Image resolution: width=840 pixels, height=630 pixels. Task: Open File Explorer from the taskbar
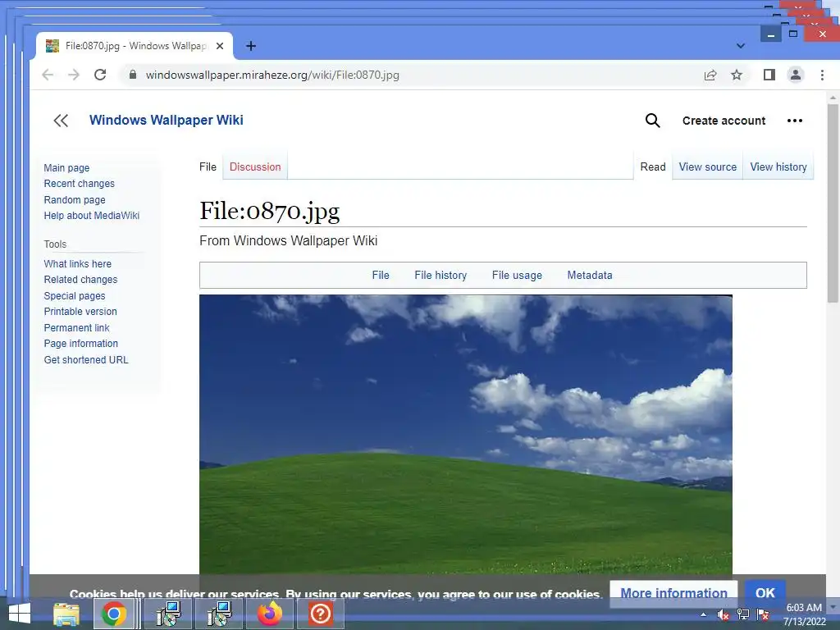point(66,614)
